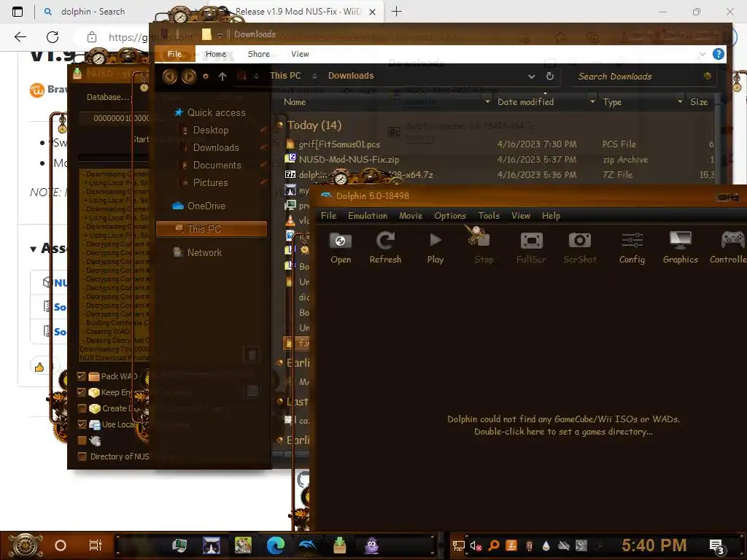Go forward in File Explorer
This screenshot has width=747, height=560.
click(189, 76)
